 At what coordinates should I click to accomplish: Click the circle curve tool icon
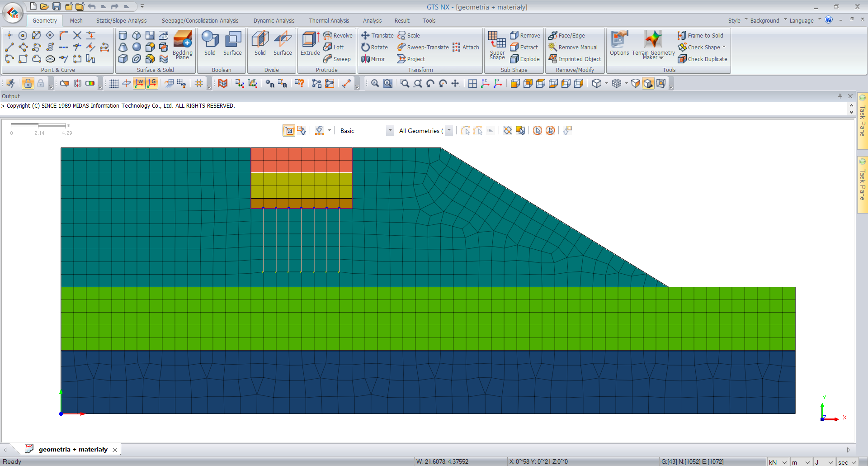point(23,35)
